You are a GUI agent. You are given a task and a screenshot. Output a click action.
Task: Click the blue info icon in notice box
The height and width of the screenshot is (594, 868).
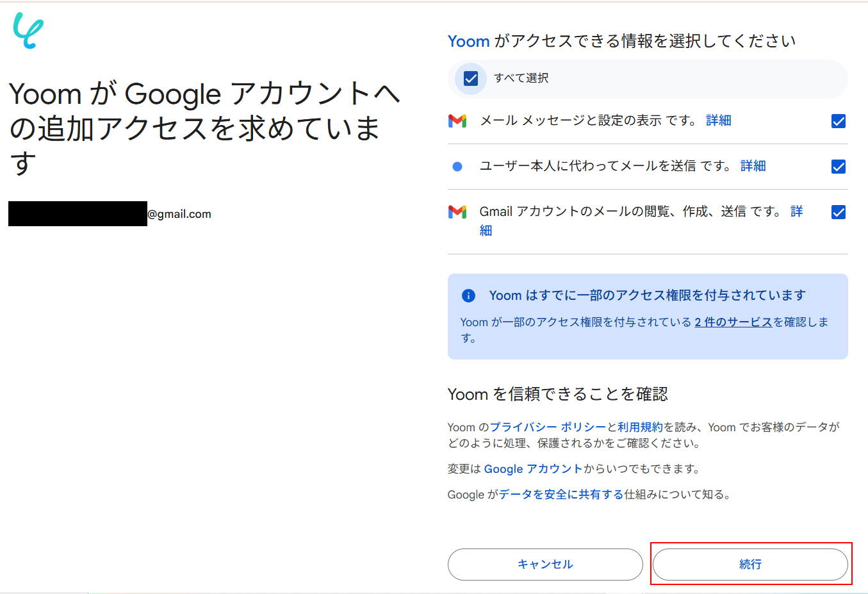[469, 295]
